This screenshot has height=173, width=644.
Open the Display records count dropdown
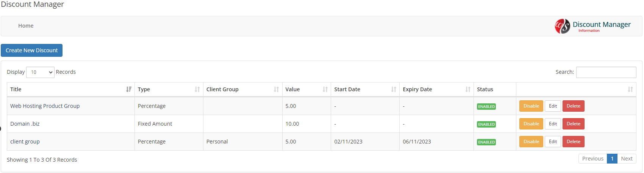(x=40, y=72)
